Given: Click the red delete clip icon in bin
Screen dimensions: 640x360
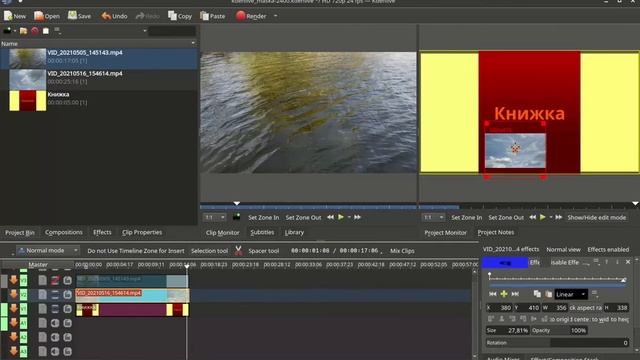Looking at the screenshot, I should tap(35, 31).
